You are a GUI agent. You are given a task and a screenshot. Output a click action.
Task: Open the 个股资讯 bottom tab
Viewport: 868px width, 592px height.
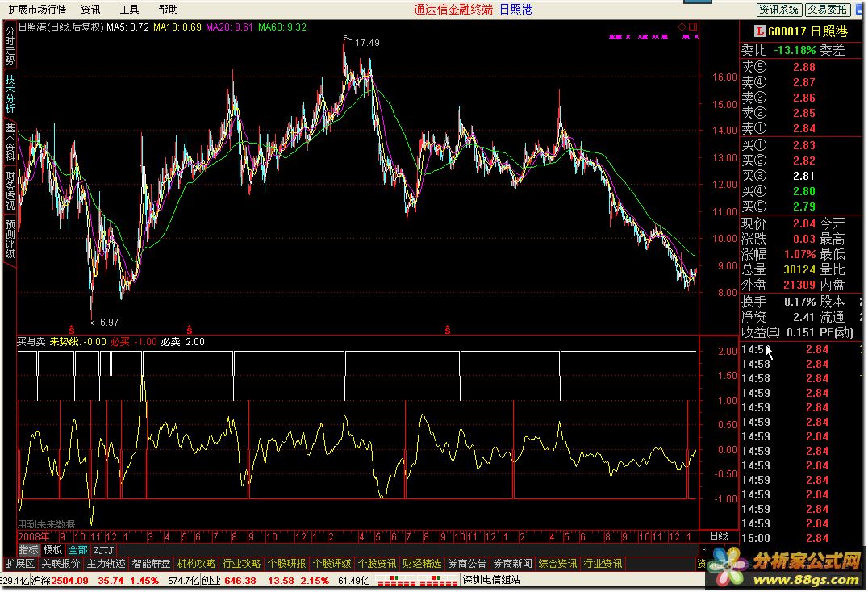(x=377, y=564)
